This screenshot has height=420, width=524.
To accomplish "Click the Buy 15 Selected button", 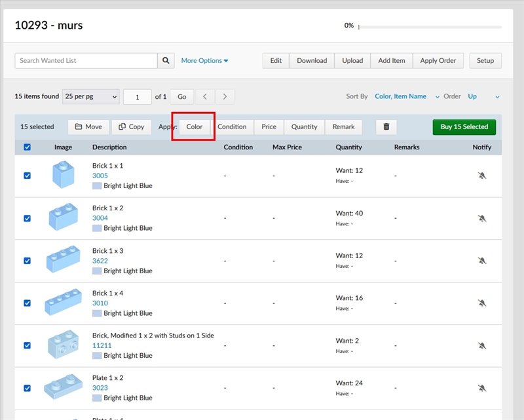I will (464, 126).
